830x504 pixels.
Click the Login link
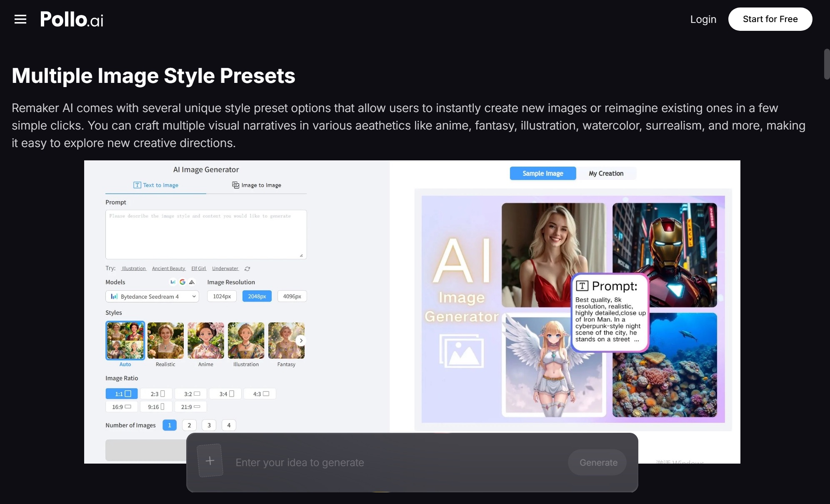[703, 19]
